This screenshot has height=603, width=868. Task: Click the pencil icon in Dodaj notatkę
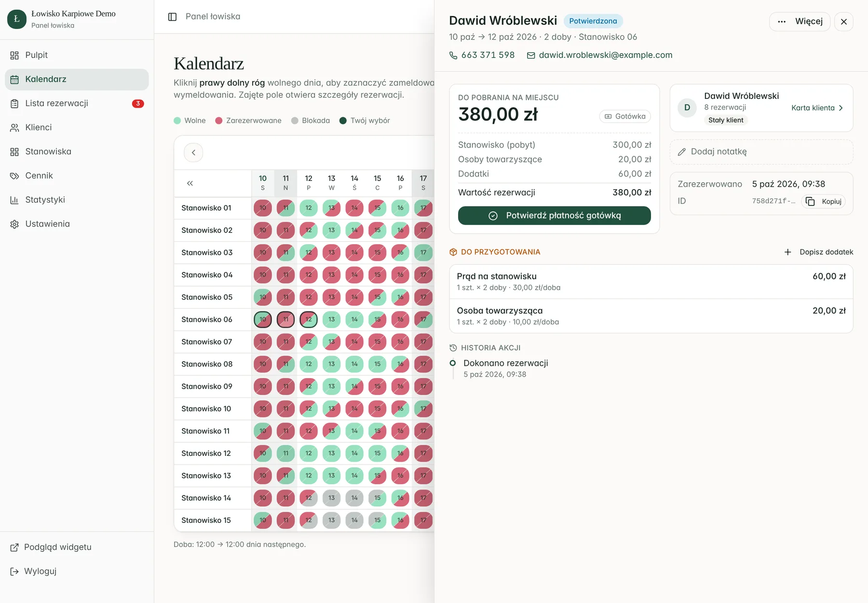(681, 152)
